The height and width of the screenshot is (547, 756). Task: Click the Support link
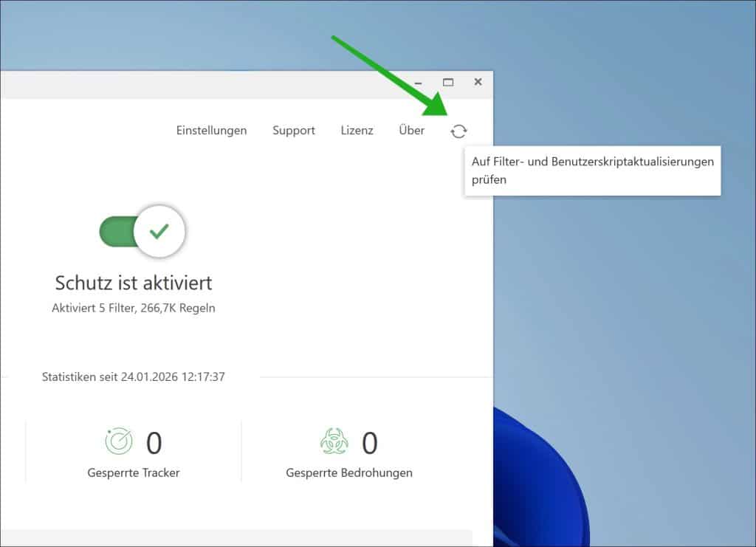(293, 130)
